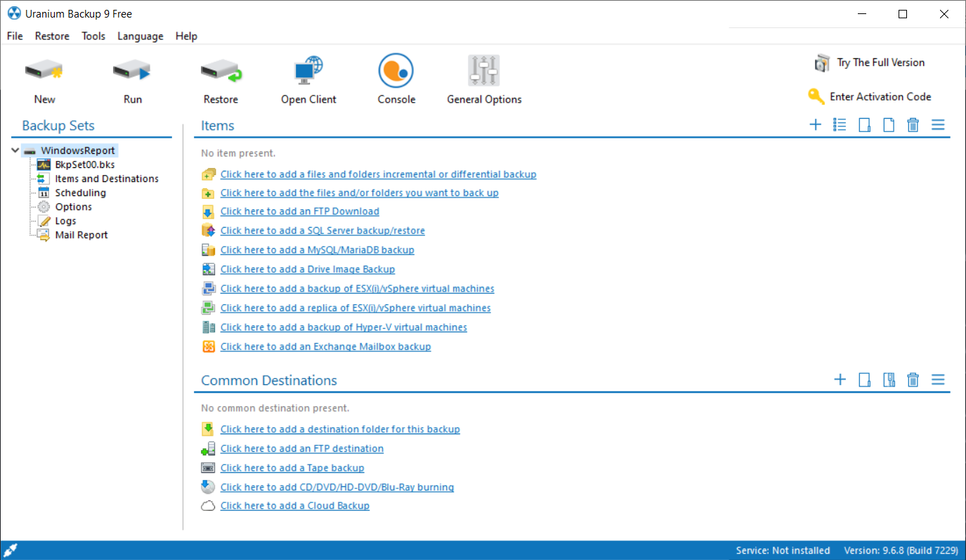Open Options in the backup set tree

(74, 207)
